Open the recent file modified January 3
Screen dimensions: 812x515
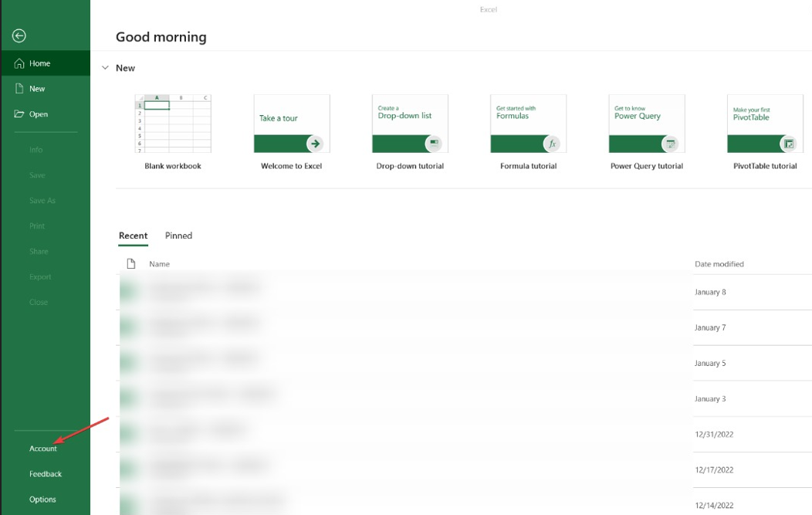[x=464, y=399]
